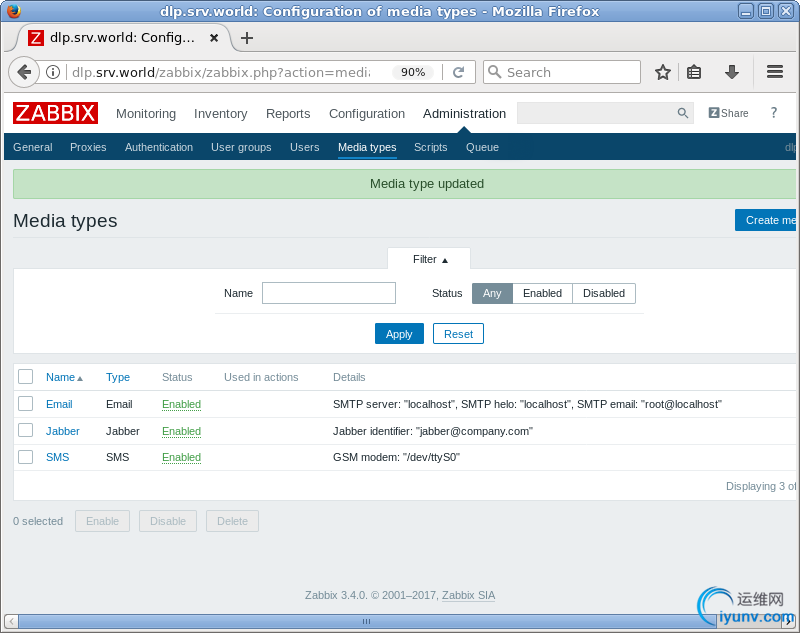The width and height of the screenshot is (800, 633).
Task: Reload the page with the refresh icon
Action: 458,72
